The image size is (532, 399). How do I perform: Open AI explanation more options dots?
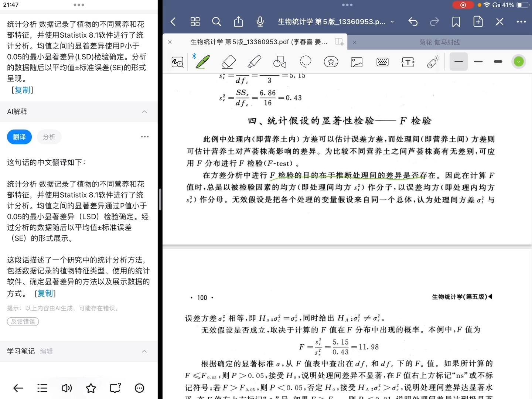145,137
